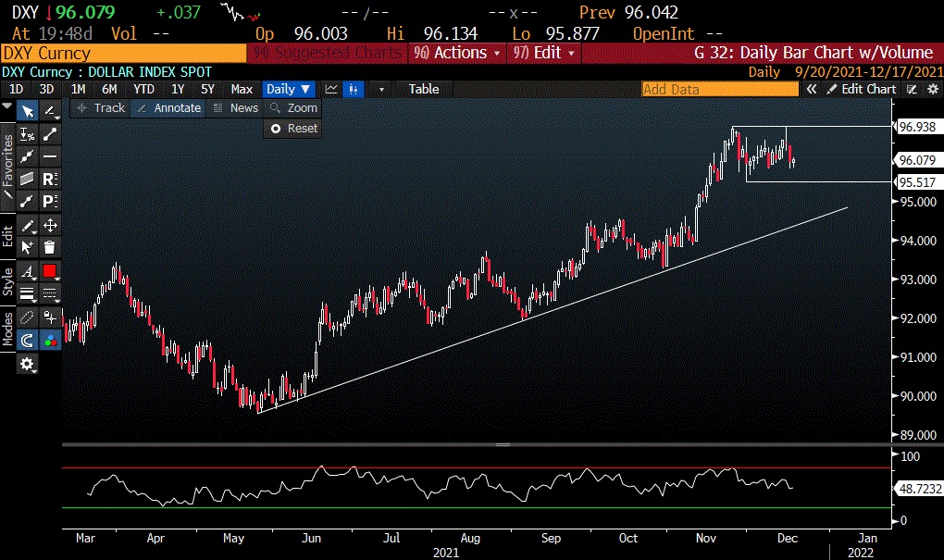
Task: Select the YTD time range tab
Action: pos(143,89)
